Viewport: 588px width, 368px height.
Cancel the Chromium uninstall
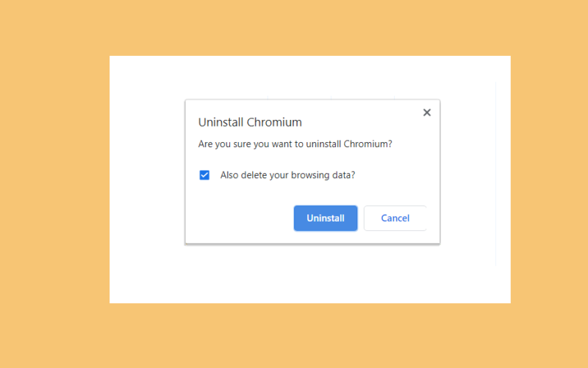click(395, 218)
